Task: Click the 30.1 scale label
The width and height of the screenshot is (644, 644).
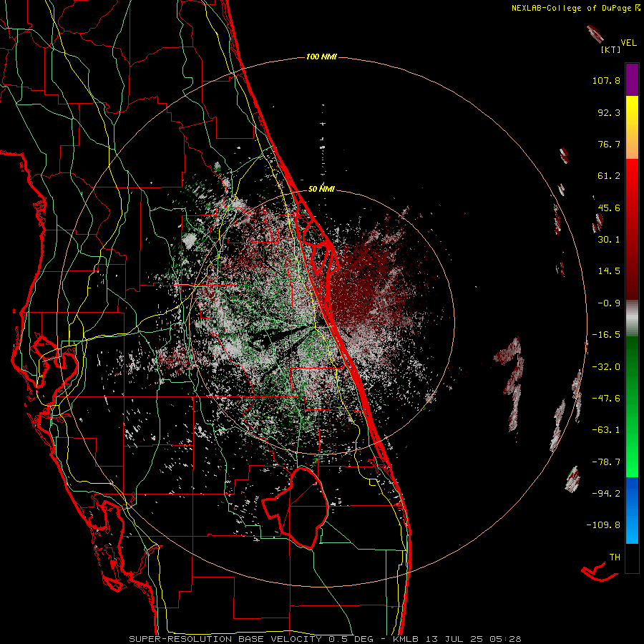Action: [x=609, y=239]
